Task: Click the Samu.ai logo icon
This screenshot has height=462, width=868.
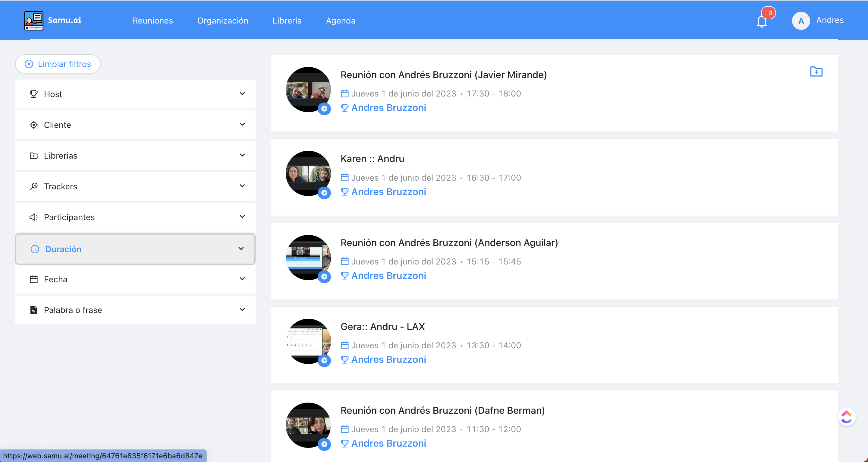Action: click(33, 21)
